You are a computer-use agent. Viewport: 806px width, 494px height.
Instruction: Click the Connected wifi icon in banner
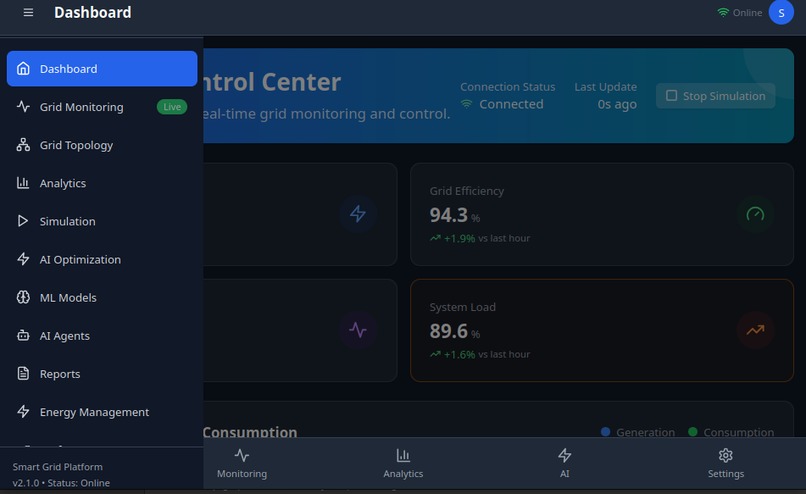[466, 104]
